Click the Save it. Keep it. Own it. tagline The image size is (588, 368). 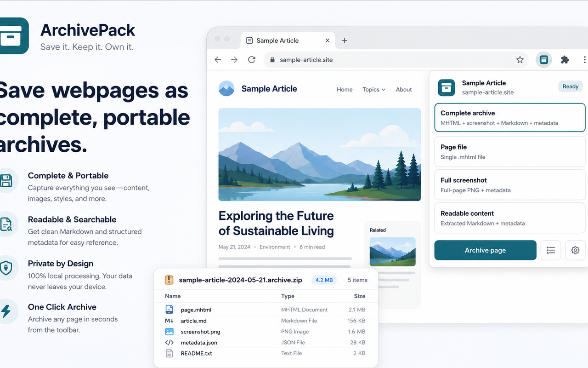tap(87, 47)
